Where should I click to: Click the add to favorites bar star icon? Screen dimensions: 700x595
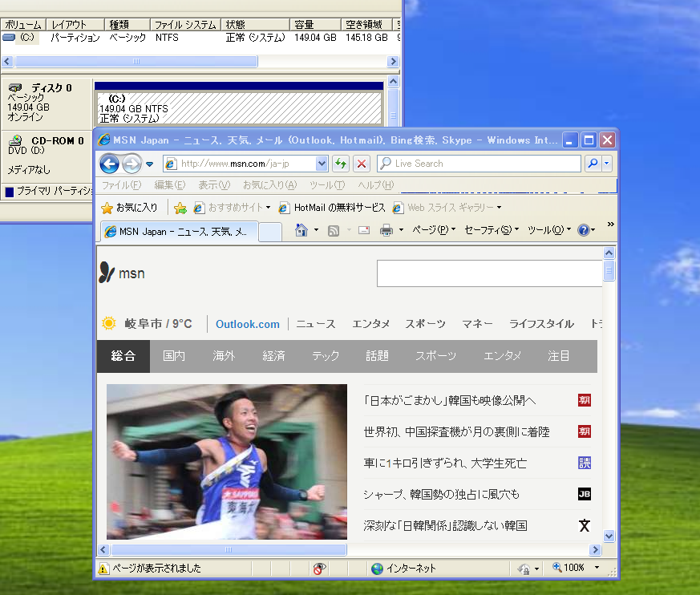pos(180,208)
